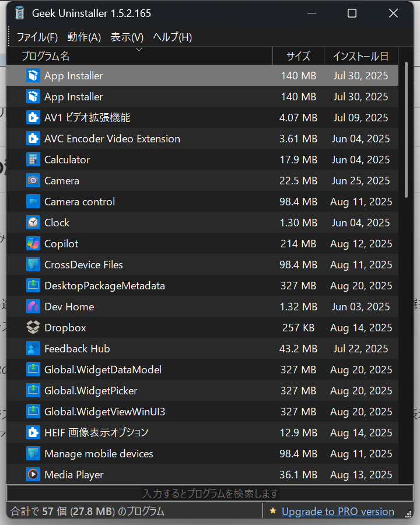Select the second App Installer name text
The width and height of the screenshot is (420, 525).
(73, 97)
